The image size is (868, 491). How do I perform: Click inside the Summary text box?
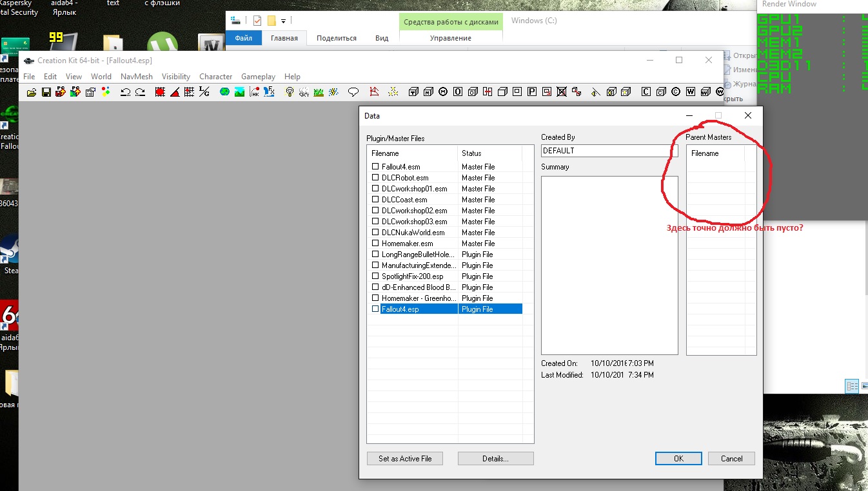point(609,265)
